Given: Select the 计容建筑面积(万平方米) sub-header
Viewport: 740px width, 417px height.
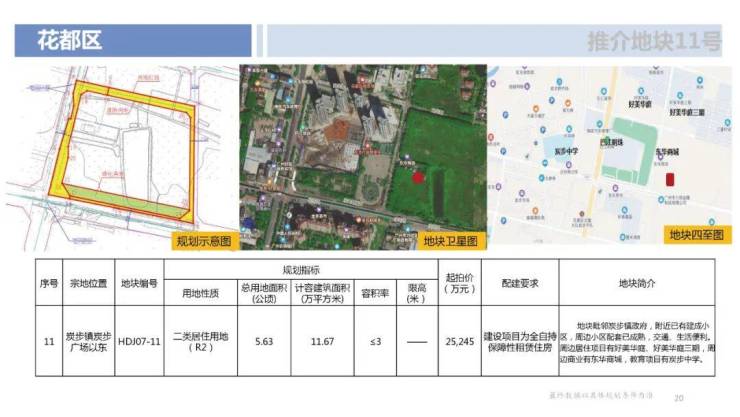Looking at the screenshot, I should pos(322,293).
